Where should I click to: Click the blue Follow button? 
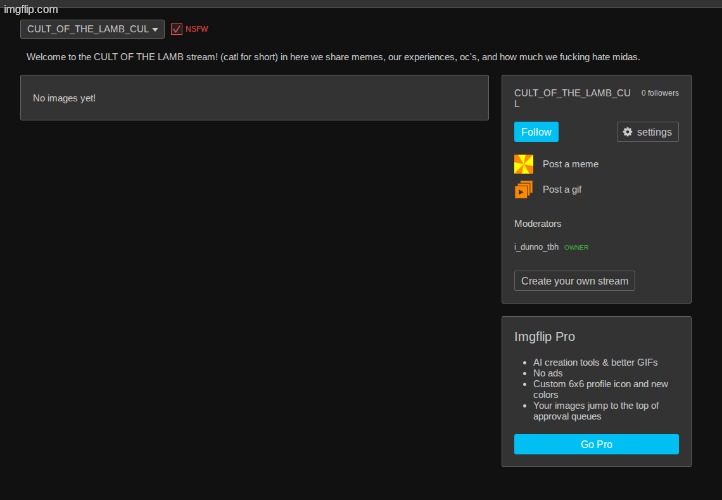536,132
